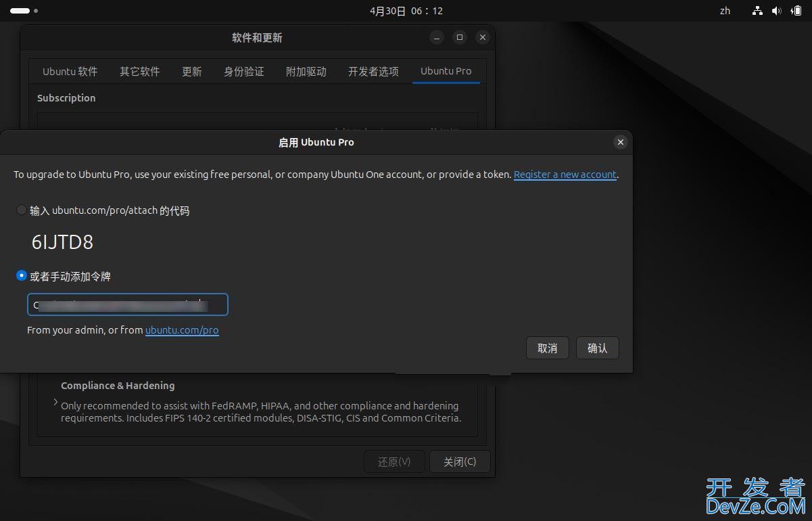Open the network status icon in top bar

[757, 11]
